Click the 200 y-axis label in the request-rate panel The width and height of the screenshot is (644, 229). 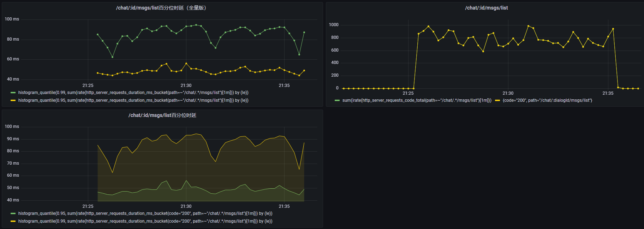point(335,75)
